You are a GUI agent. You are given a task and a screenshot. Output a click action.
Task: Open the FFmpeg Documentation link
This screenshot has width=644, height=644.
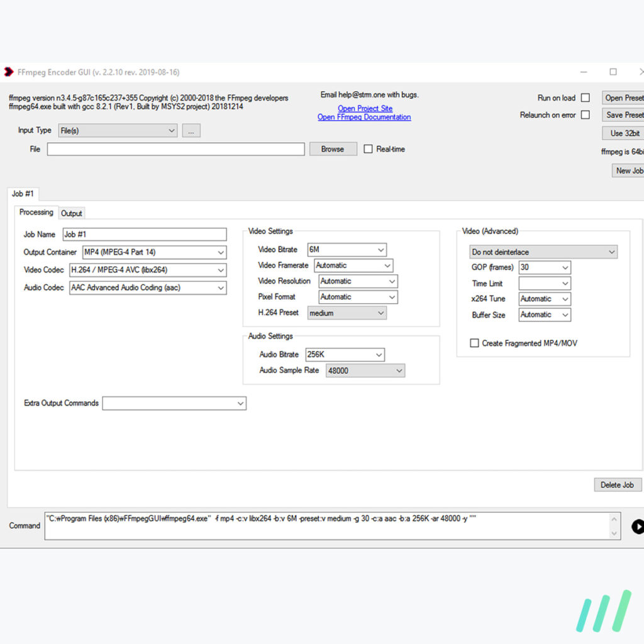[x=364, y=117]
